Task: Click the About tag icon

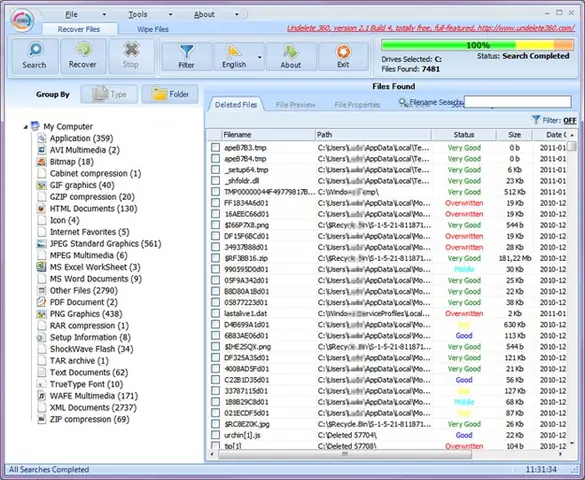Action: (x=291, y=52)
